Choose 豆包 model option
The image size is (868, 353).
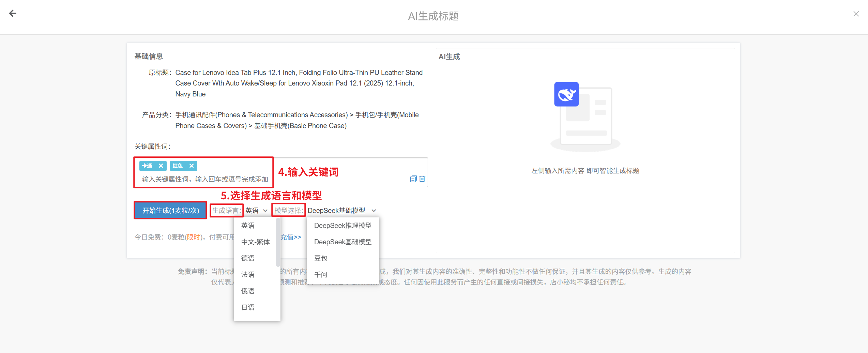pos(321,258)
